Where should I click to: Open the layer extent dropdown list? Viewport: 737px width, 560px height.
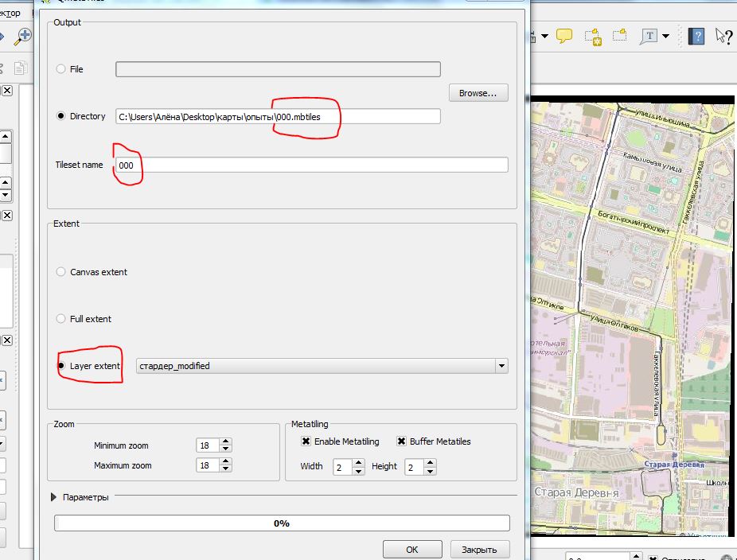pyautogui.click(x=501, y=366)
